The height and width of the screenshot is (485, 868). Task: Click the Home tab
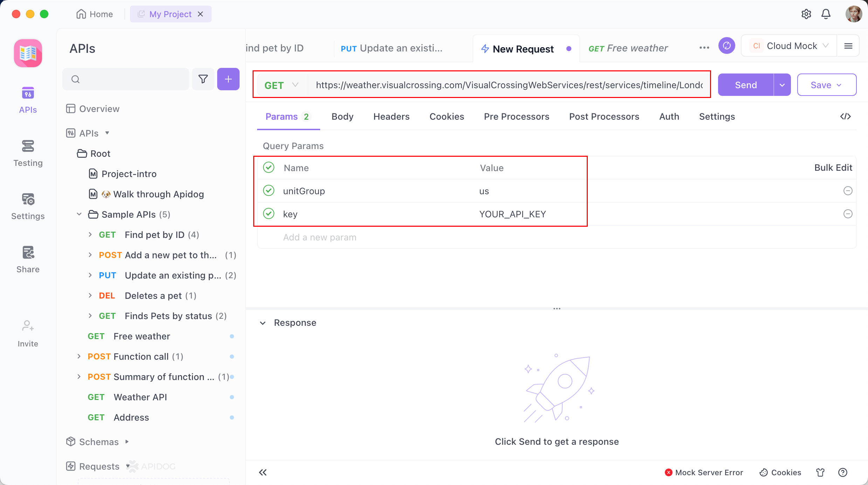[x=95, y=14]
